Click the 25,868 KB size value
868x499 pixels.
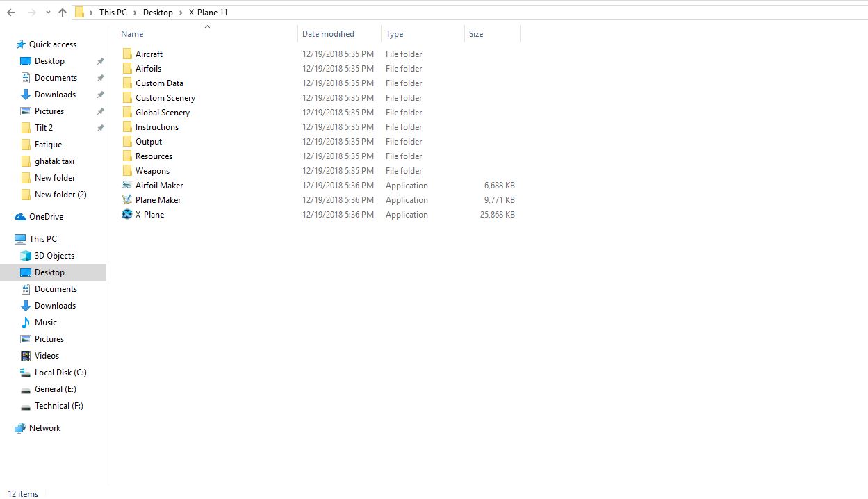click(497, 215)
